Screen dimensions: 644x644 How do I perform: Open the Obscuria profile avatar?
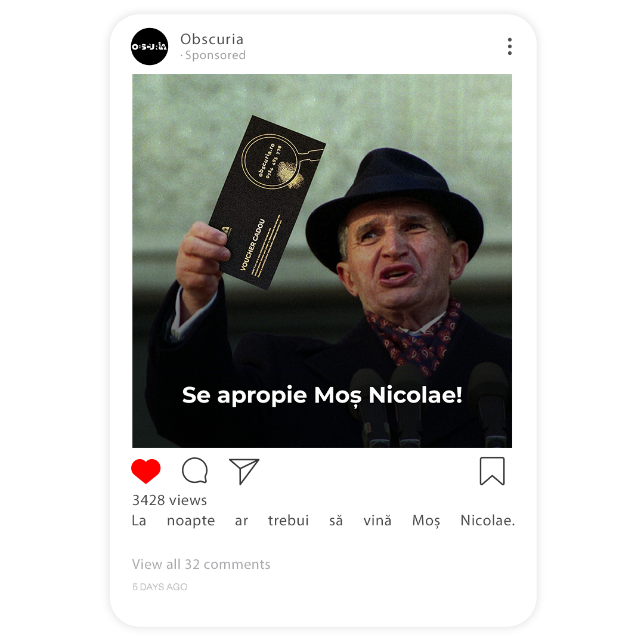click(x=150, y=47)
